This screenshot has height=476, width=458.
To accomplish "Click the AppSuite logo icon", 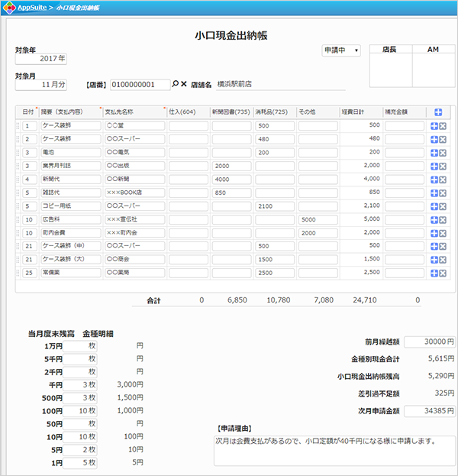I will (x=9, y=8).
